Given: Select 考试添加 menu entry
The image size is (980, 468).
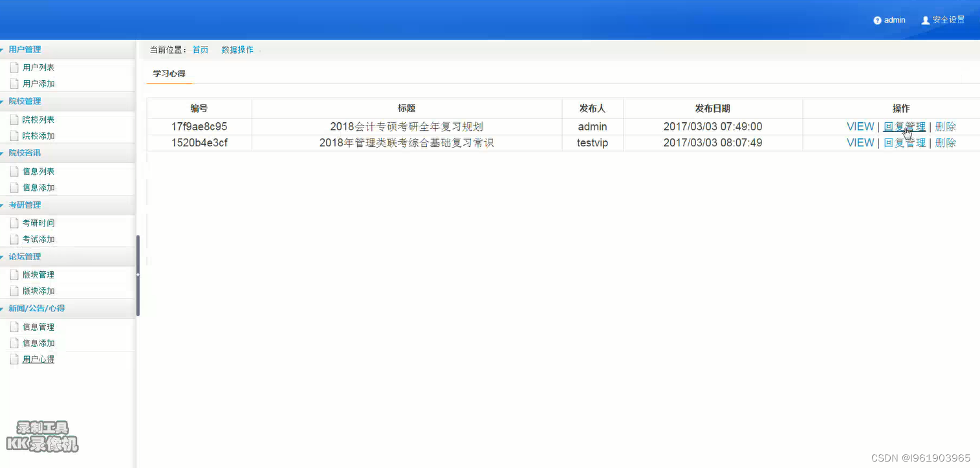Looking at the screenshot, I should [38, 239].
